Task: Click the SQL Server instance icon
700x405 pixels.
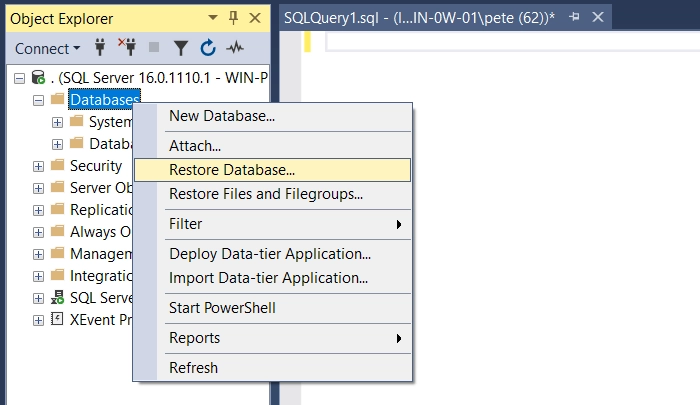Action: click(38, 78)
